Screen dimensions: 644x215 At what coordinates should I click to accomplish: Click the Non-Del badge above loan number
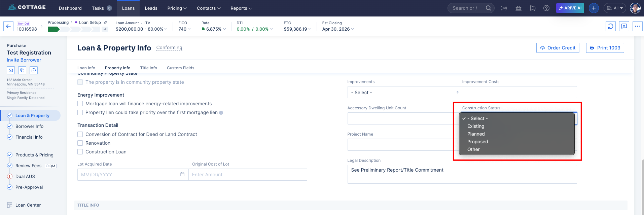coord(24,24)
